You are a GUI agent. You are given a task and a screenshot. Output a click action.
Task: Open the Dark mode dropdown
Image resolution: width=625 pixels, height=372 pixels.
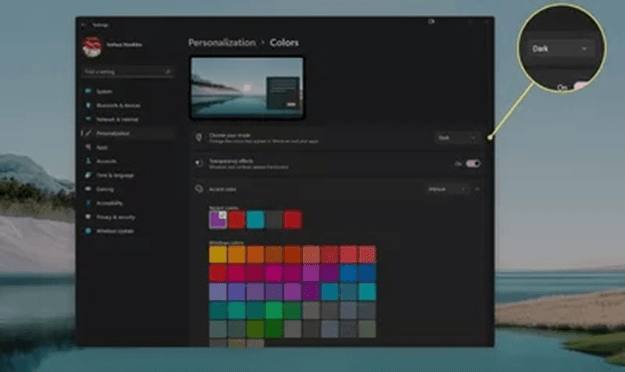tap(457, 138)
